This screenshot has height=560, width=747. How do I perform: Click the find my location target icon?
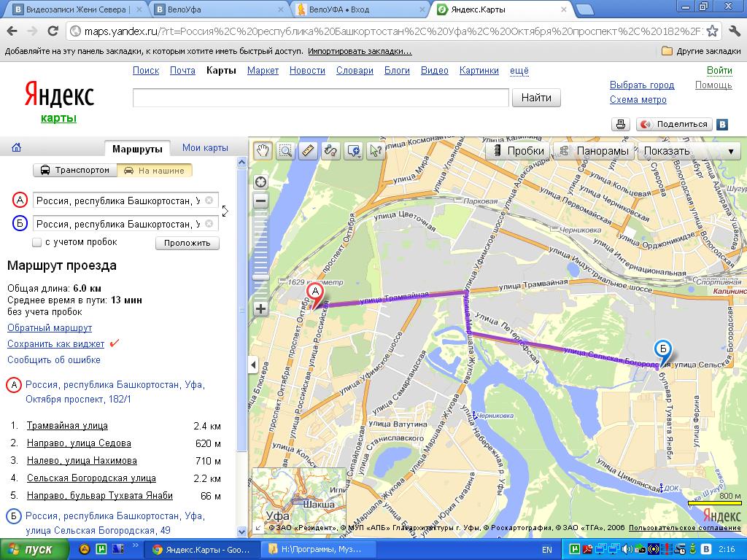(260, 182)
